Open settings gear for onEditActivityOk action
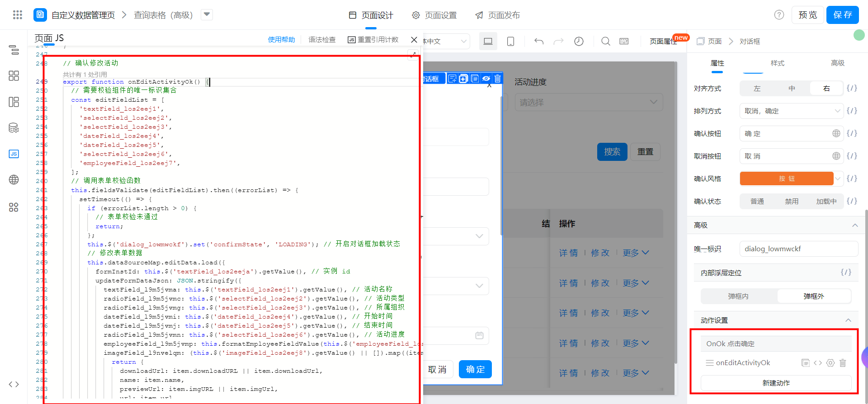Image resolution: width=868 pixels, height=404 pixels. coord(830,363)
